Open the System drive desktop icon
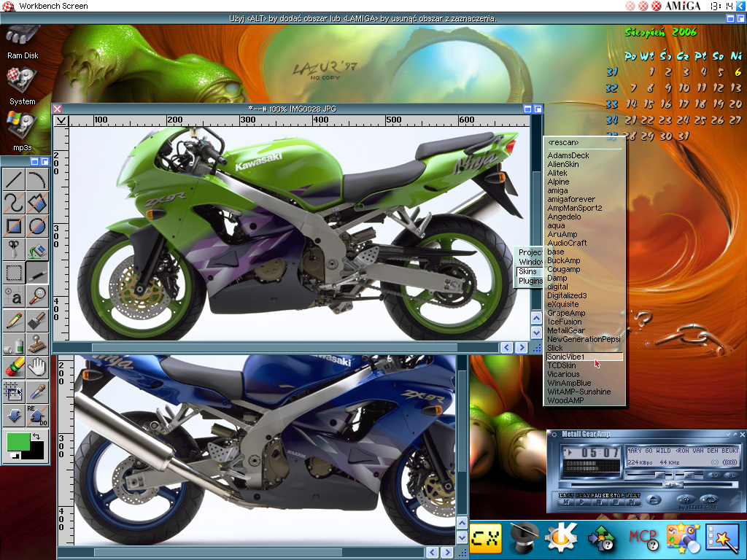 tap(22, 87)
